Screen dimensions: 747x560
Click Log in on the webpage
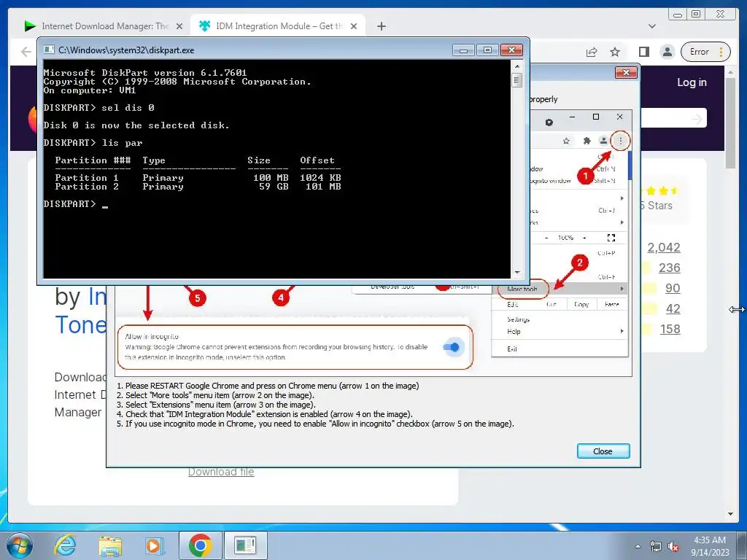pos(692,82)
